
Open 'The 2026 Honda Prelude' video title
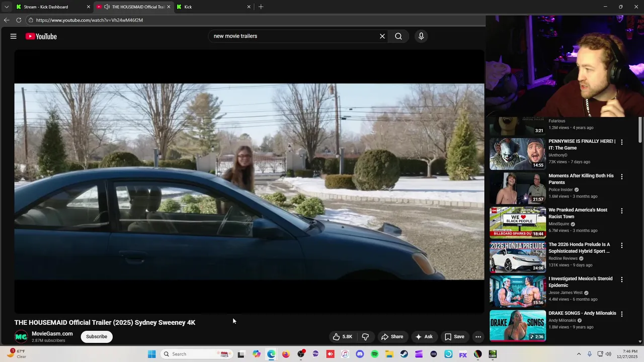(x=579, y=248)
